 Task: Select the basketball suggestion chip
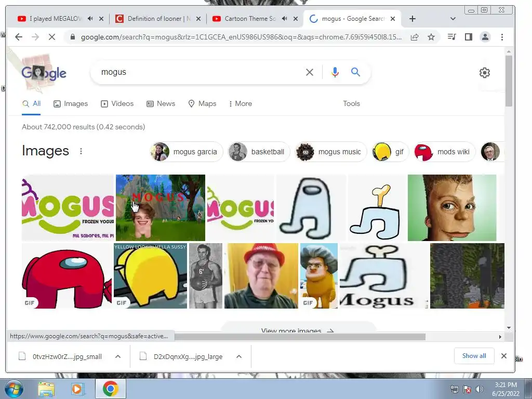tap(259, 152)
